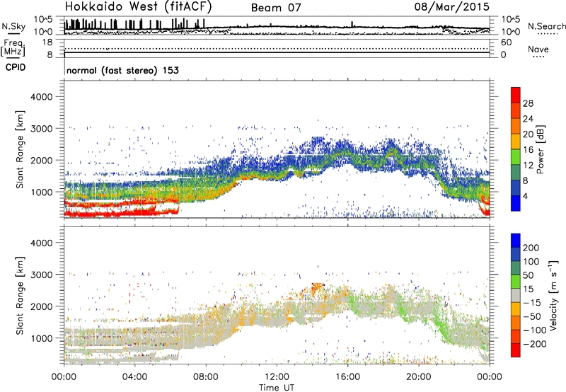Click the orange velocity patch near 14:00 UT
Image resolution: width=566 pixels, height=392 pixels.
(316, 288)
